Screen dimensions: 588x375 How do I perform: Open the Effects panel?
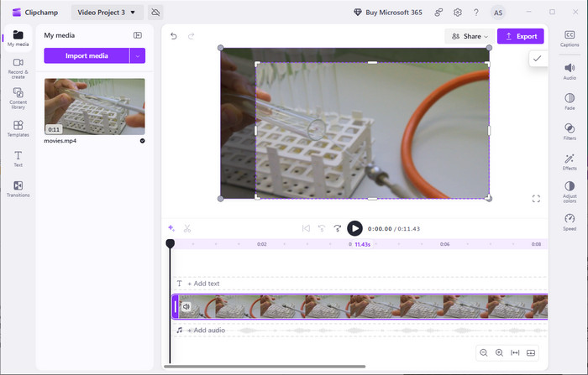point(570,161)
